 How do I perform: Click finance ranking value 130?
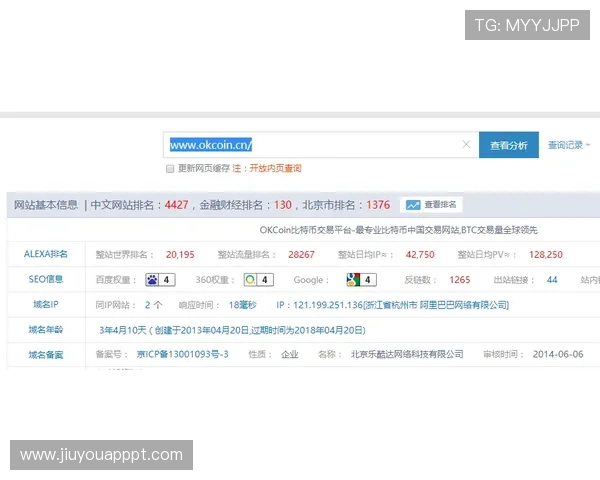pyautogui.click(x=283, y=205)
